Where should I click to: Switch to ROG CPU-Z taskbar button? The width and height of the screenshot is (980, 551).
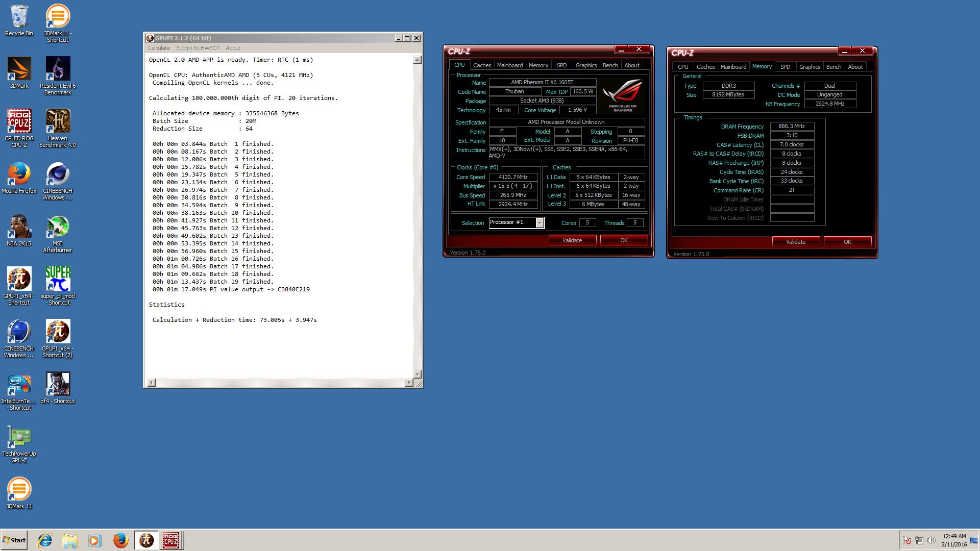pos(171,540)
